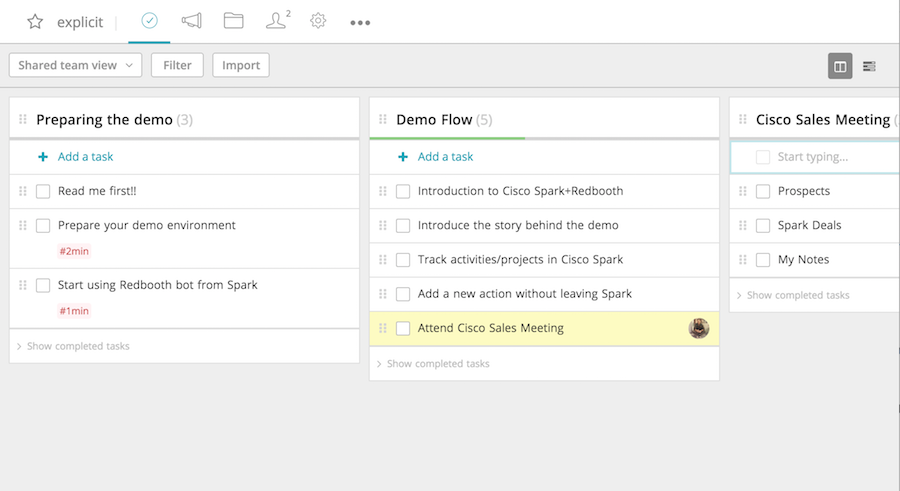Screen dimensions: 900x491
Task: Open the Shared team view dropdown
Action: pyautogui.click(x=75, y=65)
